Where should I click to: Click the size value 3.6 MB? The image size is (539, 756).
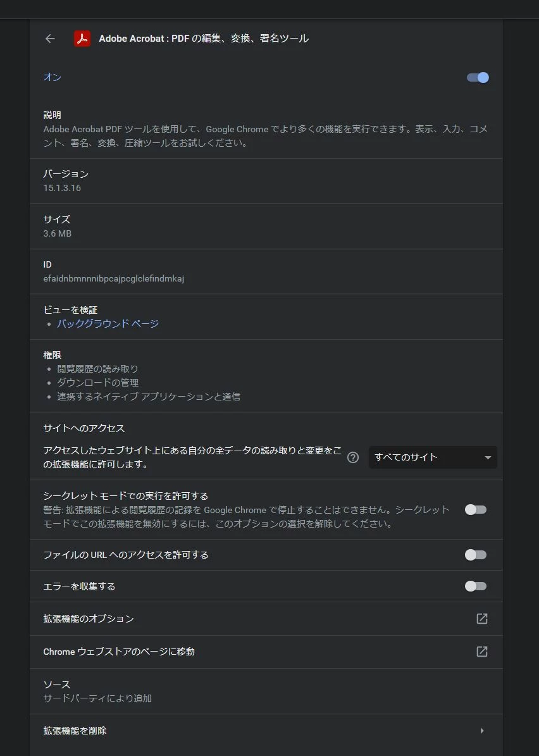58,233
